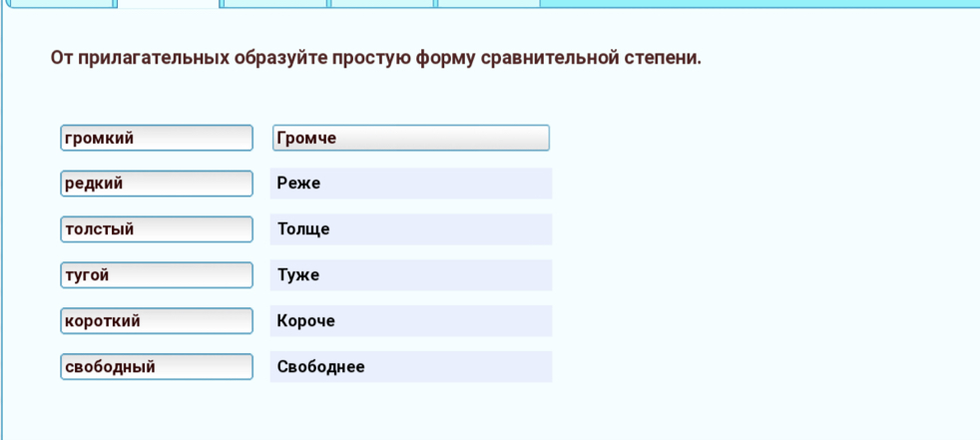Image resolution: width=980 pixels, height=440 pixels.
Task: Click the 'Громче' answer input field
Action: pyautogui.click(x=410, y=138)
